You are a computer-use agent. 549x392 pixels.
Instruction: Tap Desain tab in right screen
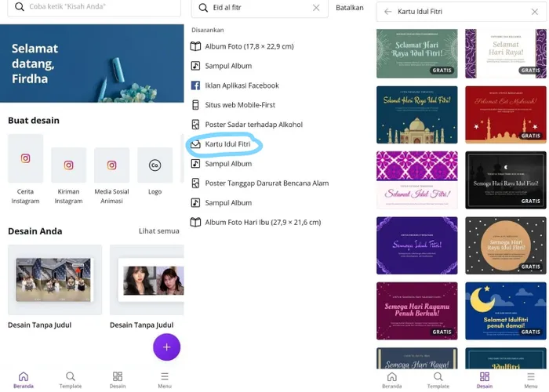tap(485, 380)
